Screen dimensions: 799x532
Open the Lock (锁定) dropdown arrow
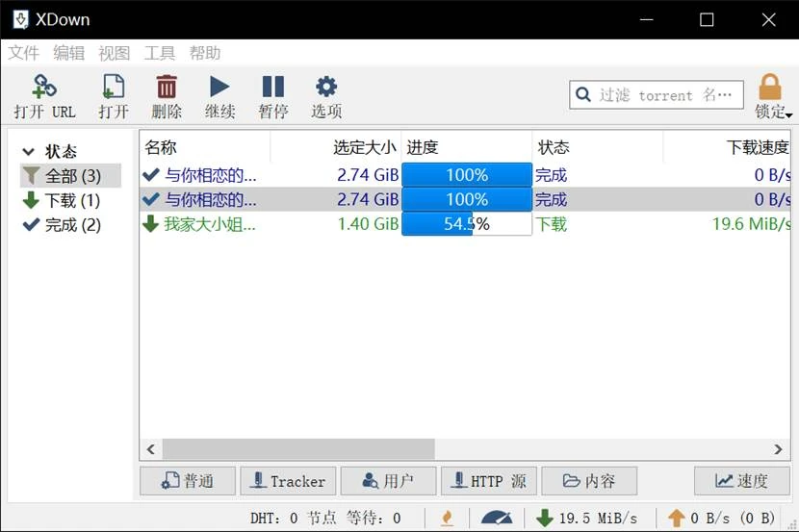click(x=788, y=115)
